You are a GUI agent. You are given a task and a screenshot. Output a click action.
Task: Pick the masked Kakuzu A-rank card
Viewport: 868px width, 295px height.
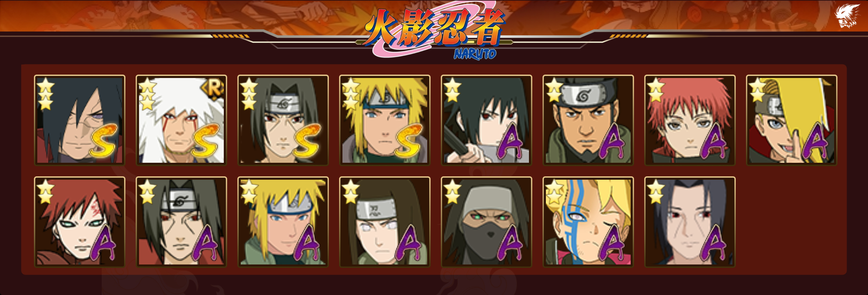[487, 222]
